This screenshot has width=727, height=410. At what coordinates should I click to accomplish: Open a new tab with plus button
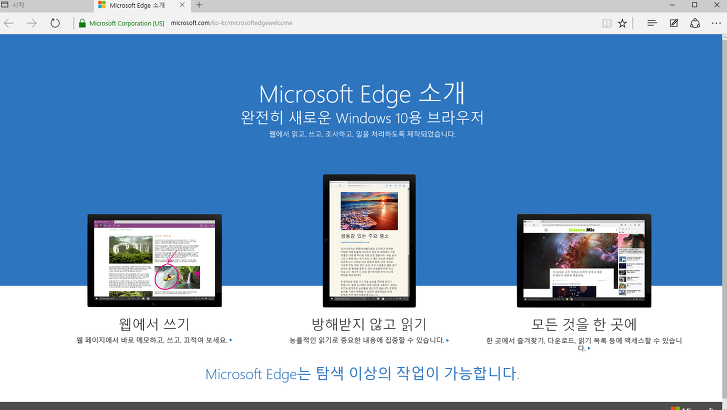pyautogui.click(x=199, y=5)
